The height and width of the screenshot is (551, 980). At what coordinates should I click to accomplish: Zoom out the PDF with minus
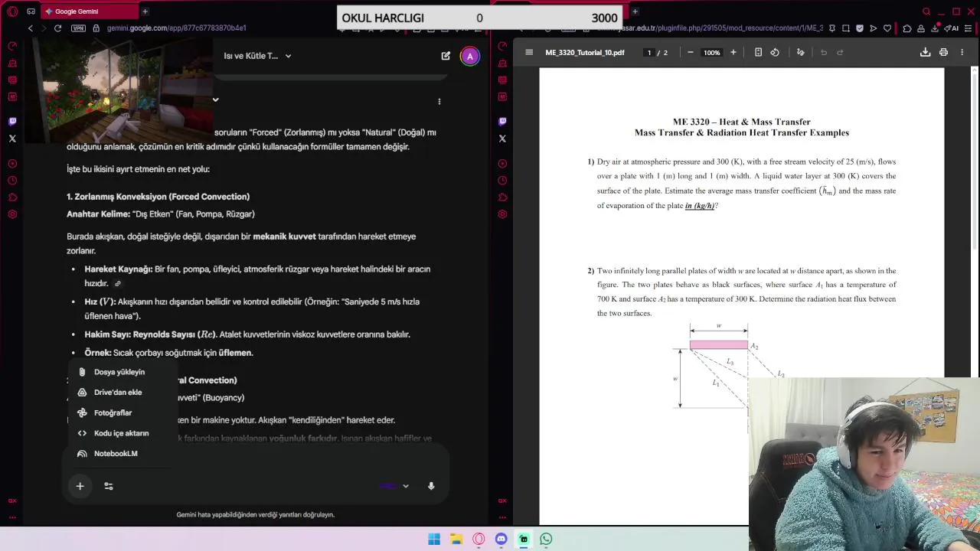point(690,53)
